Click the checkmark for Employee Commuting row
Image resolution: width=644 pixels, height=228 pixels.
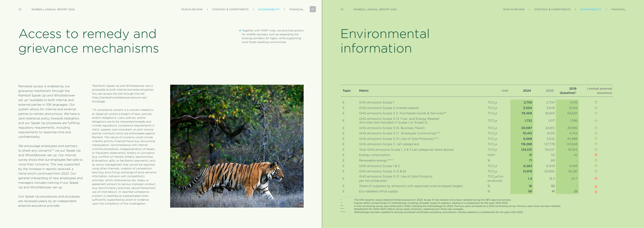(596, 133)
